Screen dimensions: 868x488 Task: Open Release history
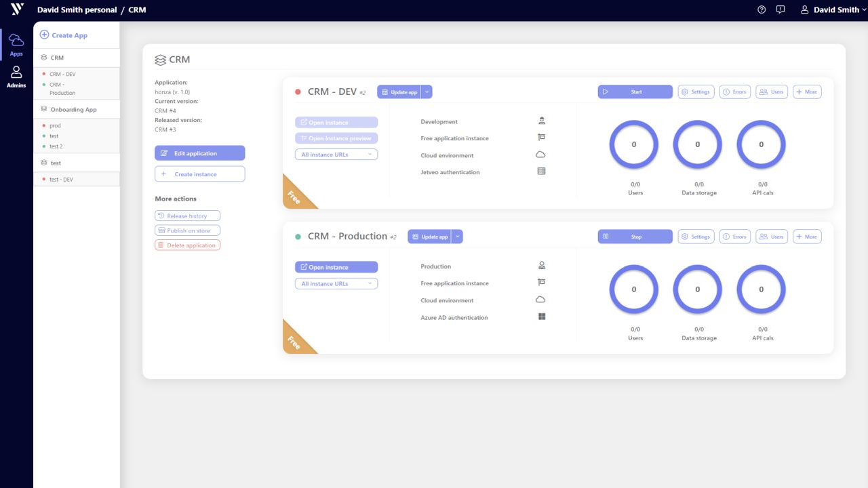[187, 216]
